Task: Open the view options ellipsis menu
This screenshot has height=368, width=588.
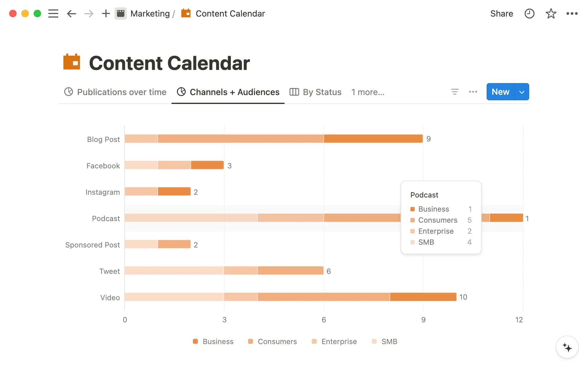Action: click(473, 92)
